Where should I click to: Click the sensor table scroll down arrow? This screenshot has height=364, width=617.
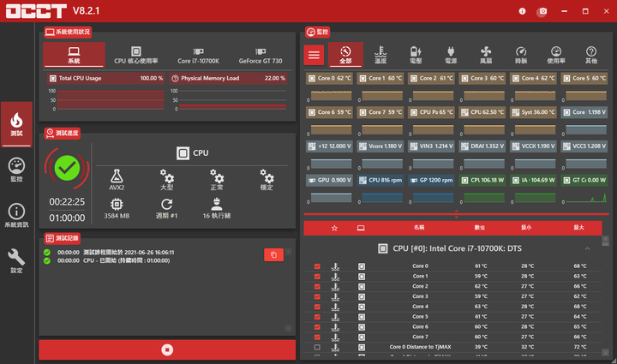pos(606,352)
